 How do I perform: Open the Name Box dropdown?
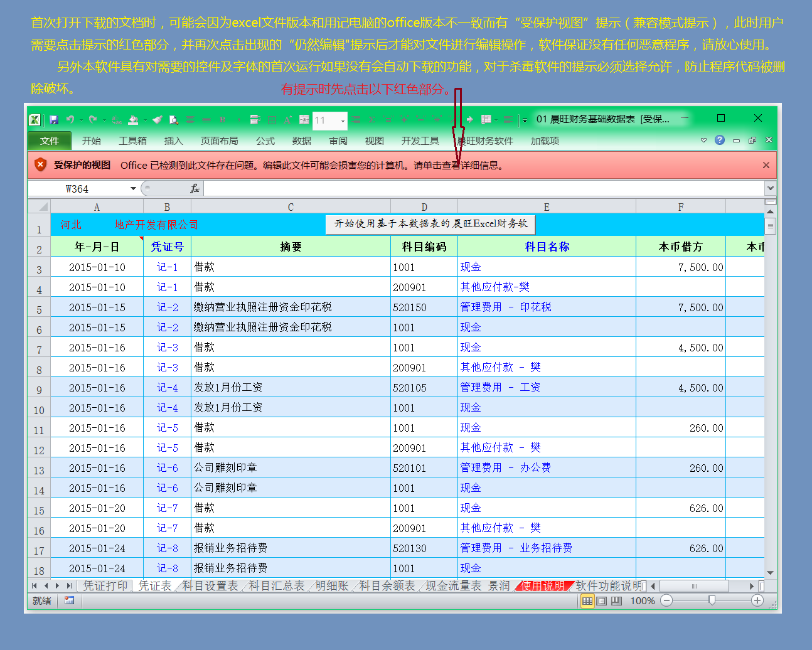pyautogui.click(x=133, y=188)
